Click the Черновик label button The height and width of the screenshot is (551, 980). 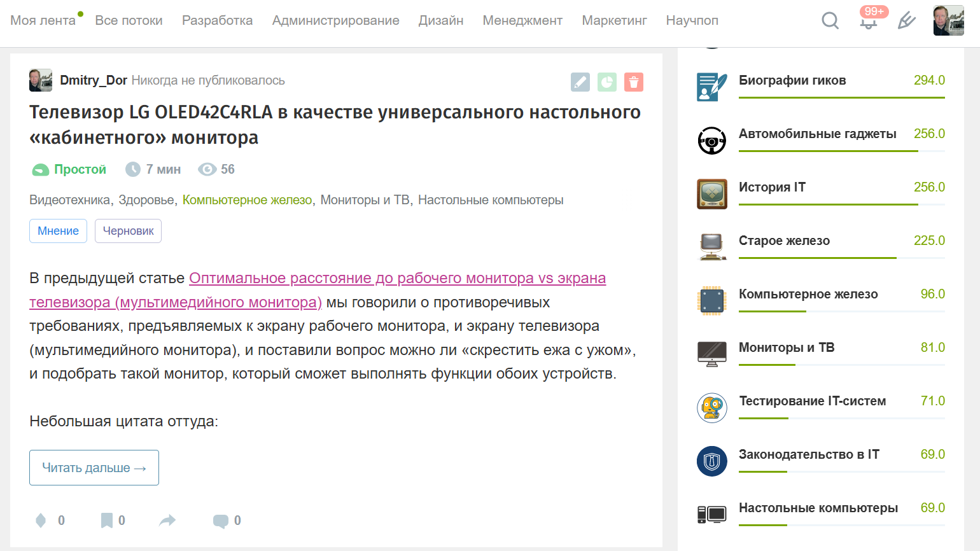pos(128,231)
